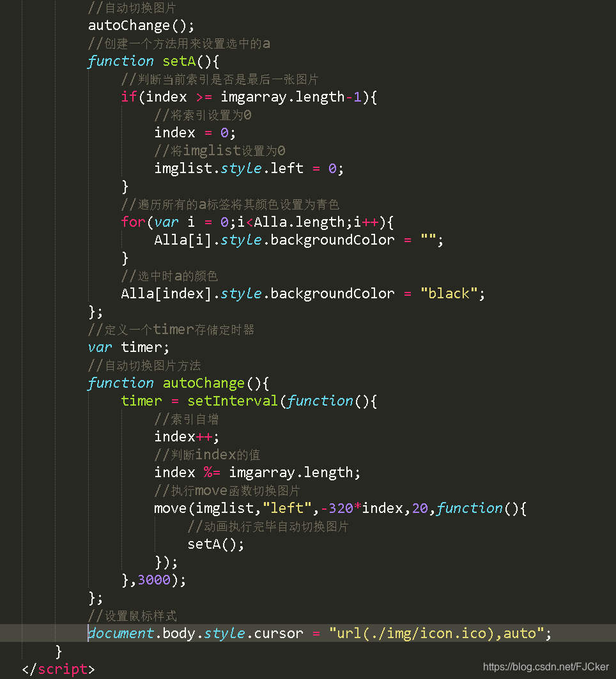Click the '},3000);' interval closing line
616x679 pixels.
click(x=154, y=580)
